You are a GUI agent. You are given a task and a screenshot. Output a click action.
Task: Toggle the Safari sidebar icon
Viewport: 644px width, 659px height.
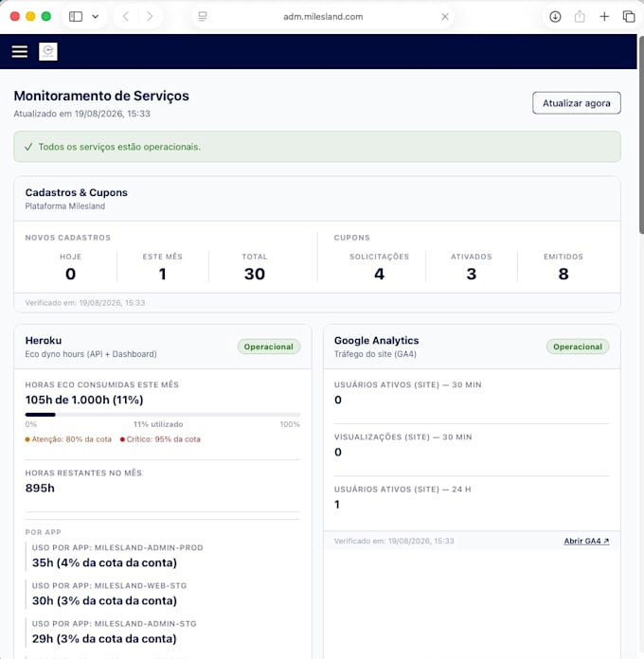click(76, 16)
